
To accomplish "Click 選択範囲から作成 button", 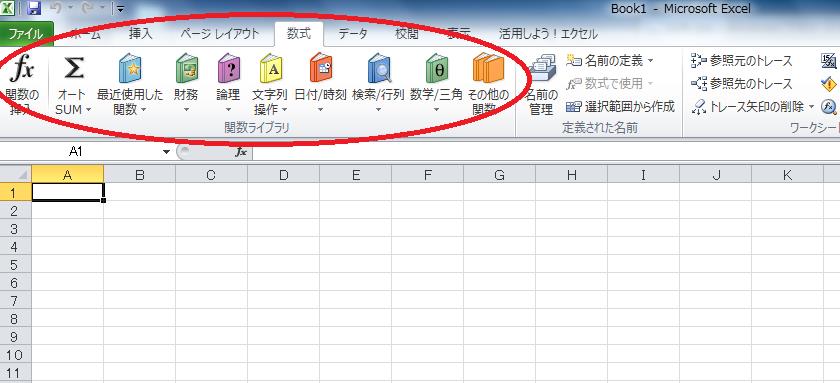I will [x=620, y=107].
